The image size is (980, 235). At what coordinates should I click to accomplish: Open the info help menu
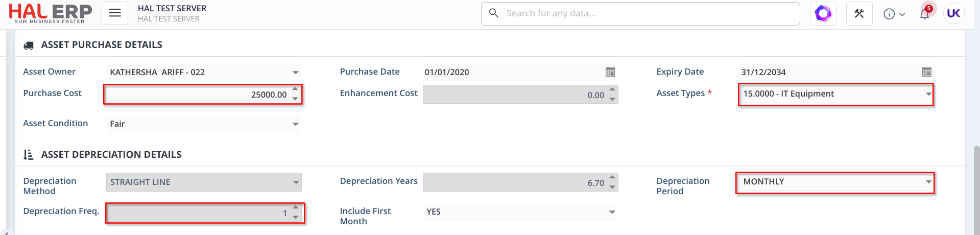tap(894, 14)
